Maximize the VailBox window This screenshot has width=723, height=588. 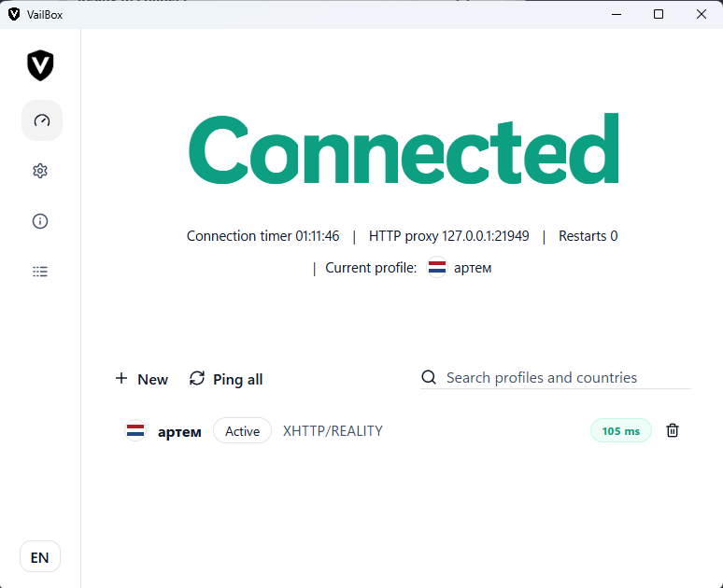(x=659, y=14)
